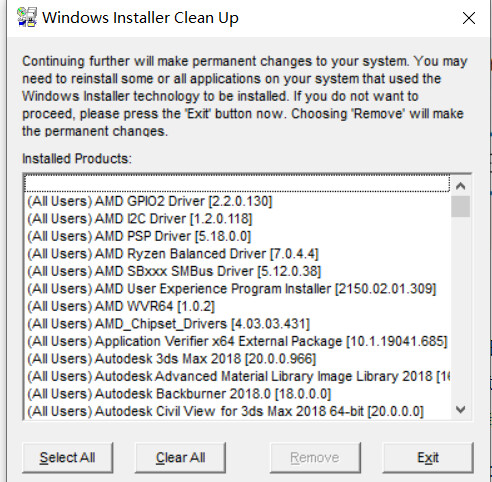Click the Windows Installer Clean Up title icon

[x=27, y=17]
